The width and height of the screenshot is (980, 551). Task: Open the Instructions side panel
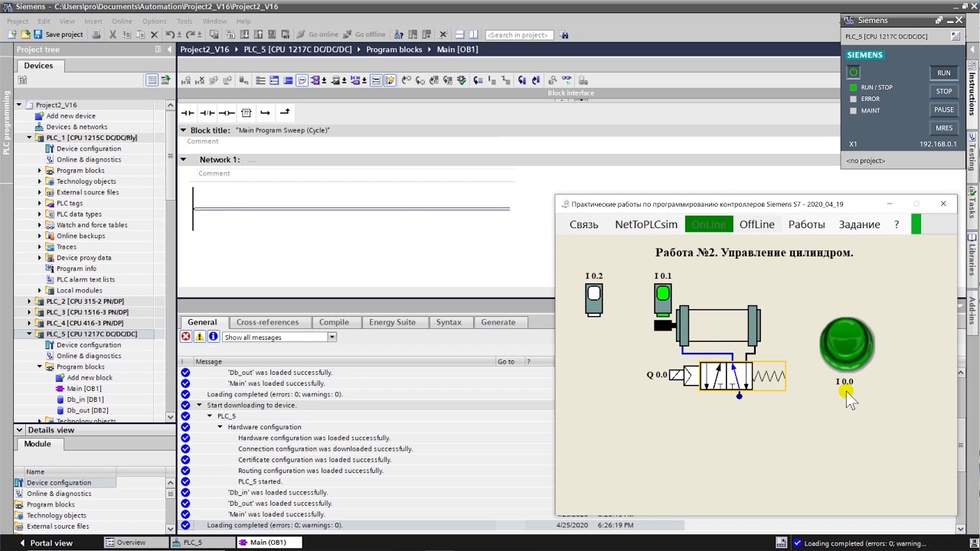point(972,94)
